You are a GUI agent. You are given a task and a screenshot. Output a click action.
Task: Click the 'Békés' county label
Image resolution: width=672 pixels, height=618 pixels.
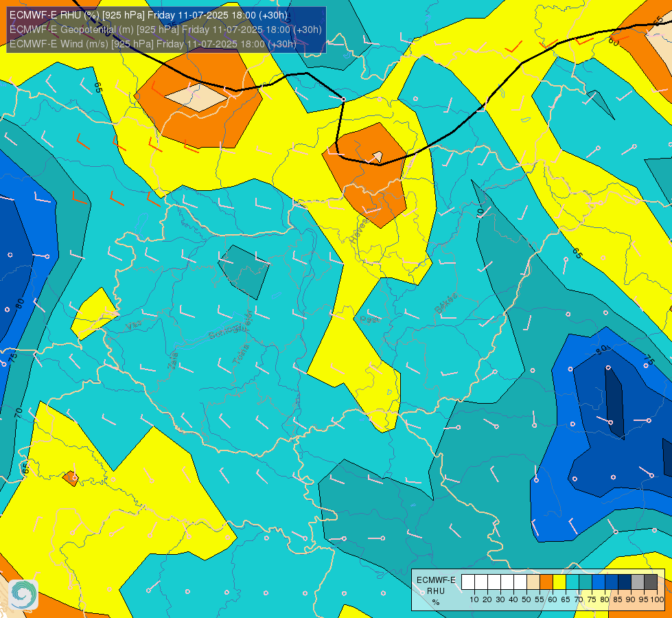click(x=445, y=304)
